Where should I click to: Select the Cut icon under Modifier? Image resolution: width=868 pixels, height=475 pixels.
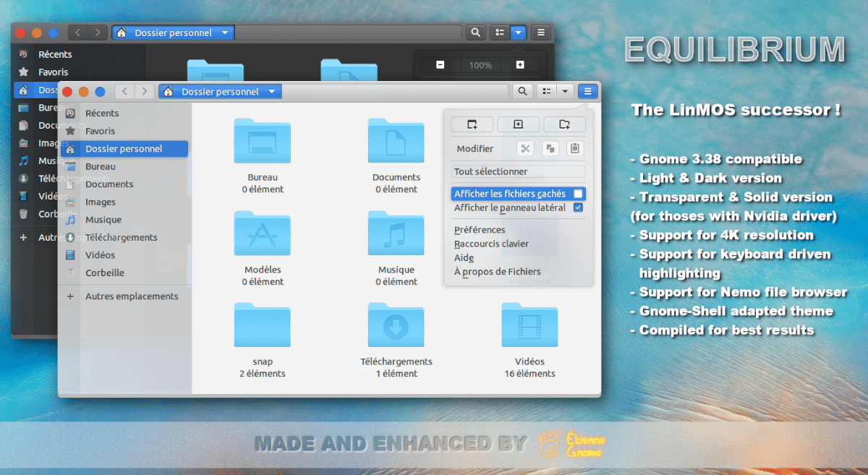[x=526, y=148]
